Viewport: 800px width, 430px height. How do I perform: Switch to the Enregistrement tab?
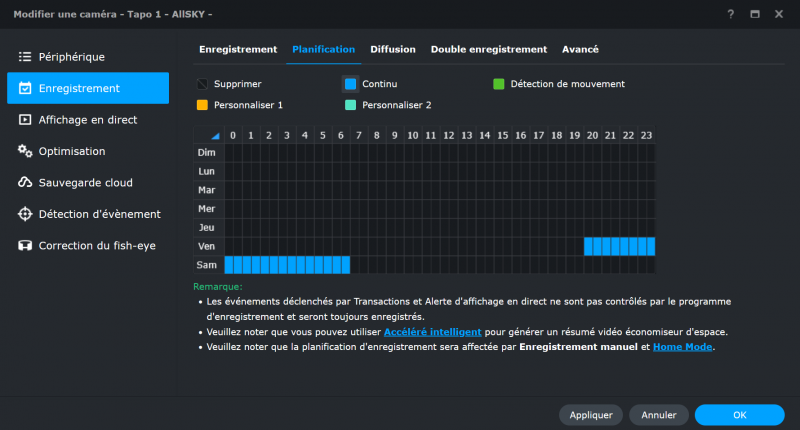pos(238,49)
